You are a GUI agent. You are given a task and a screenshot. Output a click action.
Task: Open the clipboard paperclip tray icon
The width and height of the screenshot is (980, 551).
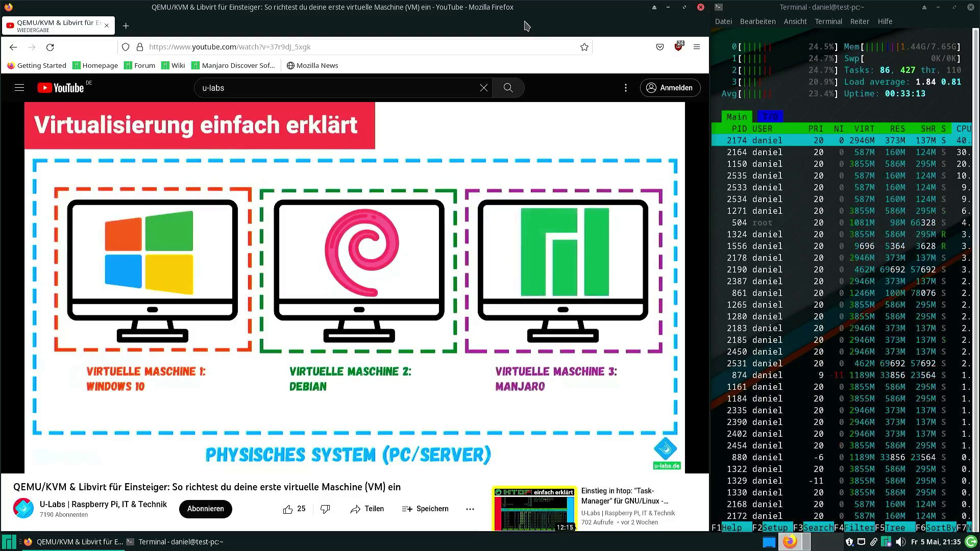pyautogui.click(x=874, y=542)
